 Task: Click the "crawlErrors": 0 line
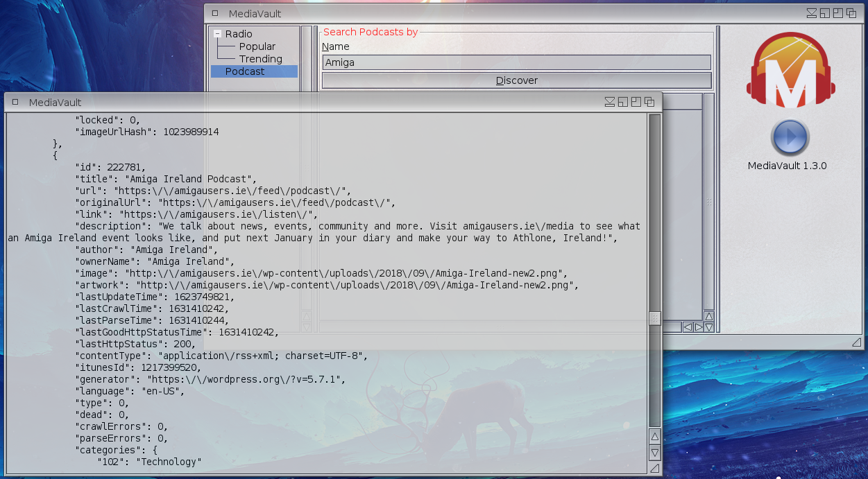[x=121, y=426]
